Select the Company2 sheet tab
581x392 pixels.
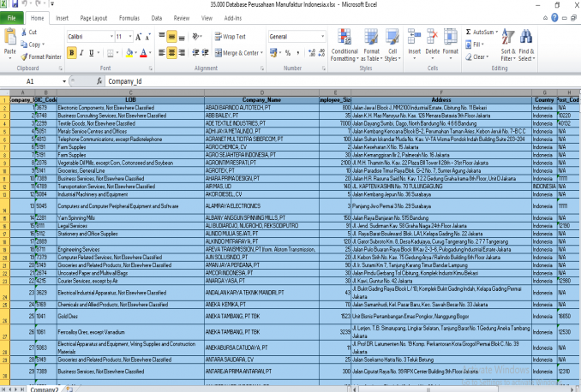[43, 388]
